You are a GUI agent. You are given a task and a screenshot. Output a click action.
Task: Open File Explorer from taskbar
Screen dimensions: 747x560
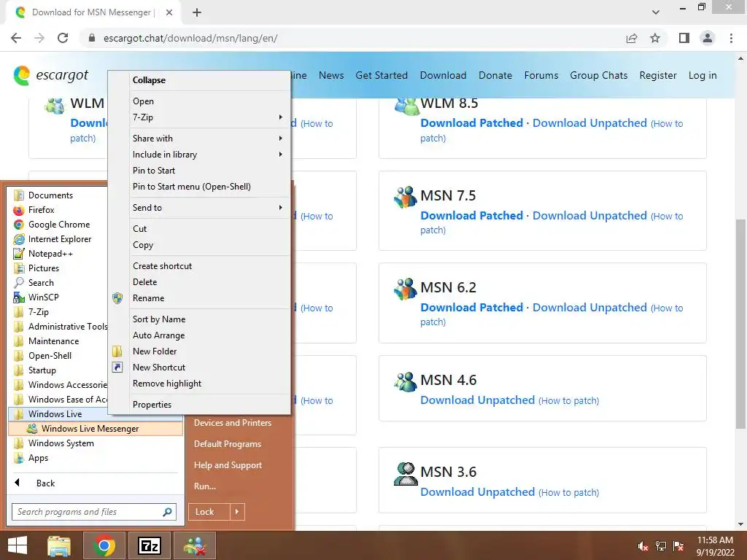pos(59,545)
